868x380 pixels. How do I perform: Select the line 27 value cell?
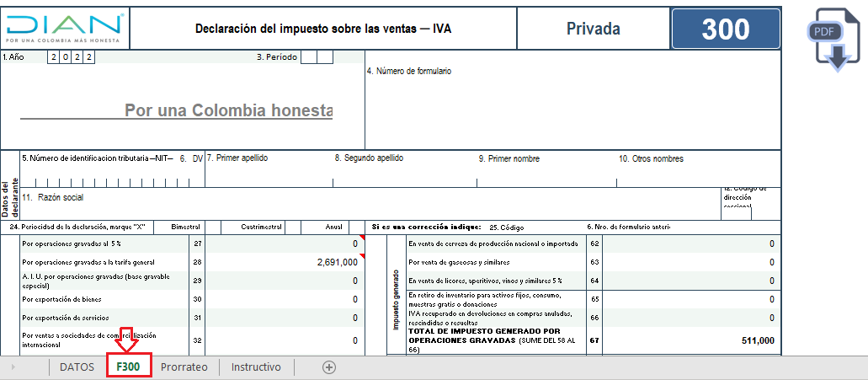tap(285, 244)
